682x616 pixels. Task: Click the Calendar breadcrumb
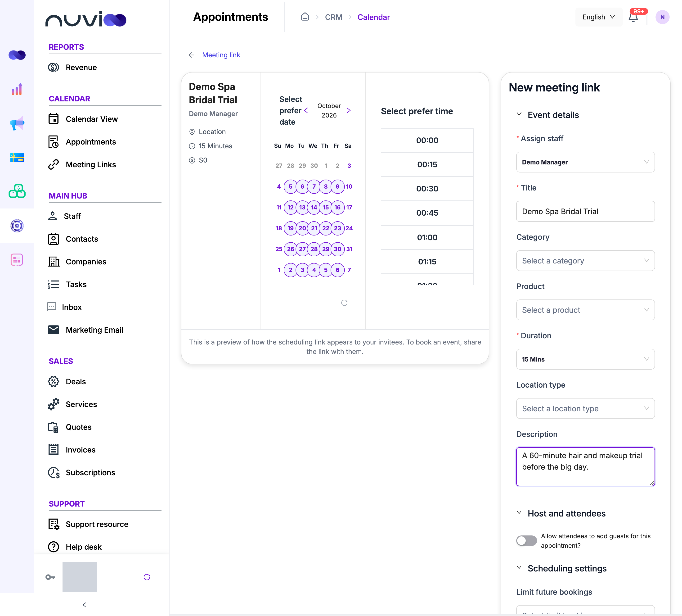click(373, 17)
